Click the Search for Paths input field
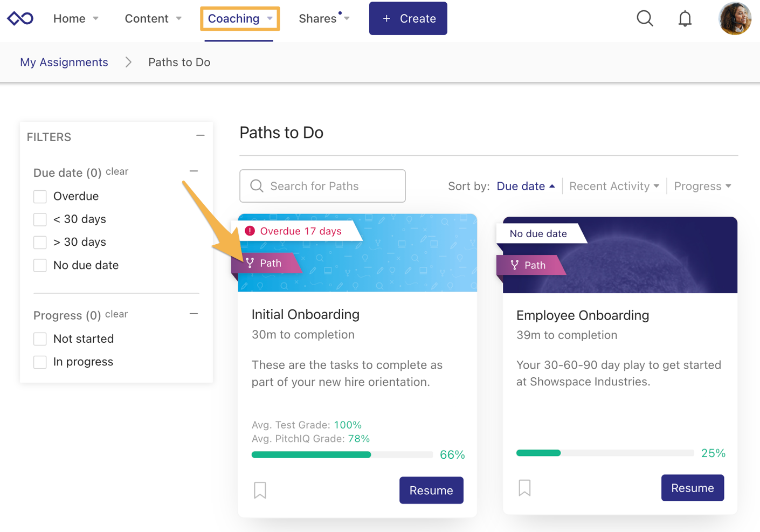The width and height of the screenshot is (760, 532). 322,185
